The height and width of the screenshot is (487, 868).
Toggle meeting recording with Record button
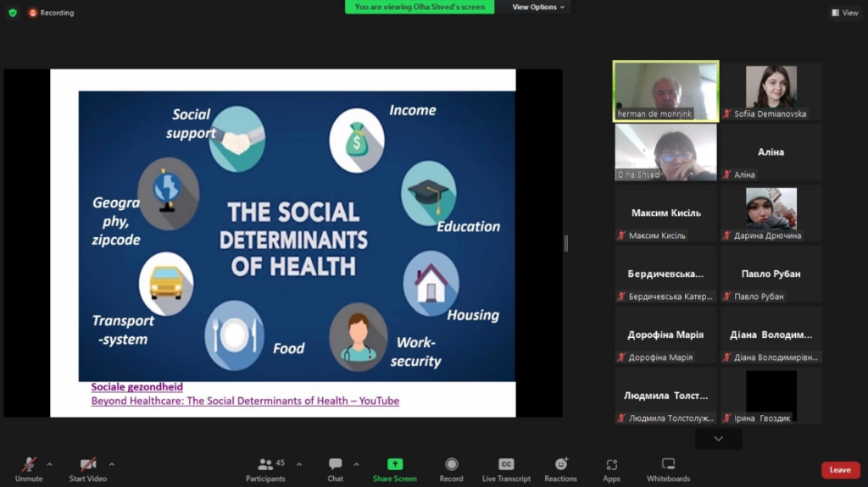click(451, 464)
